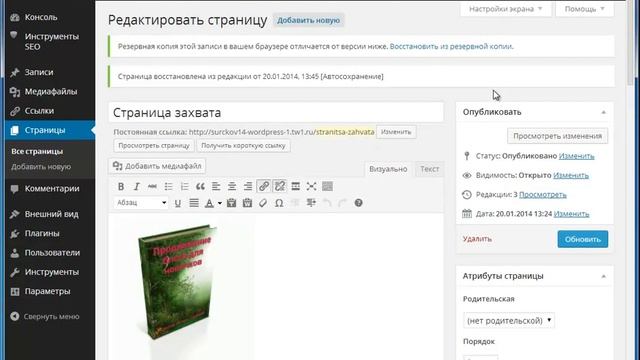Toggle distraction-free fullscreen mode
The image size is (640, 360).
(x=311, y=187)
